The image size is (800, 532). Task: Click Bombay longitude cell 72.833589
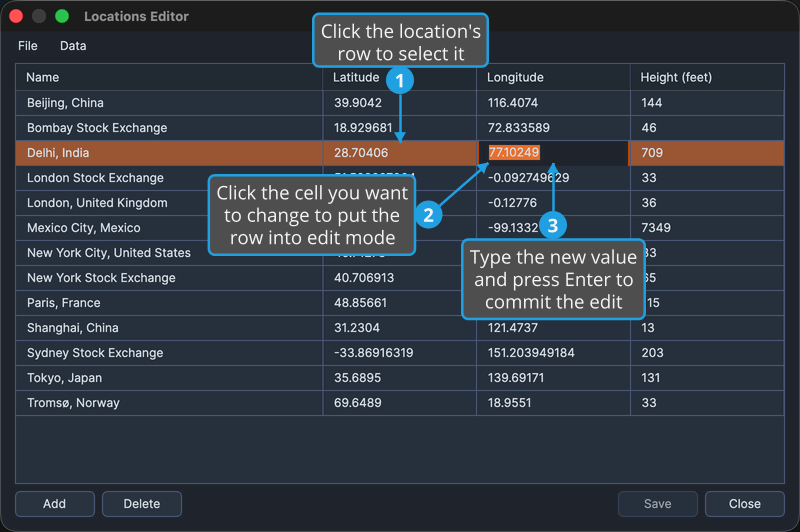tap(553, 128)
